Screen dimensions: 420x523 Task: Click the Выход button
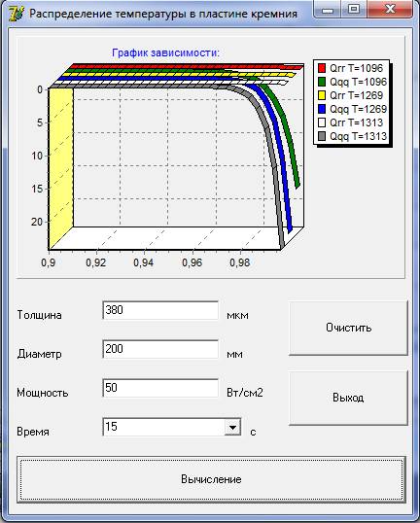tap(348, 398)
